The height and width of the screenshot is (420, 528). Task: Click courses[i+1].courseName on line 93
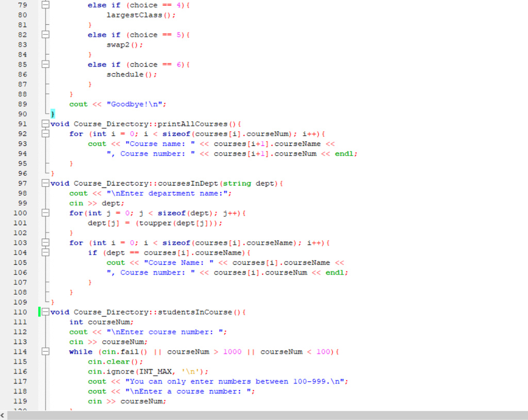[x=267, y=144]
